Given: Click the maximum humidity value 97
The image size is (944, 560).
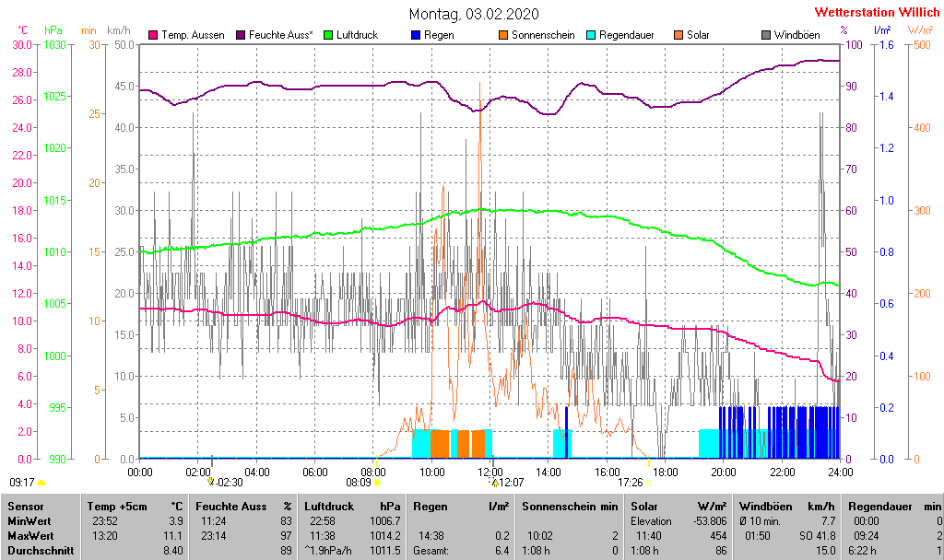Looking at the screenshot, I should [286, 535].
